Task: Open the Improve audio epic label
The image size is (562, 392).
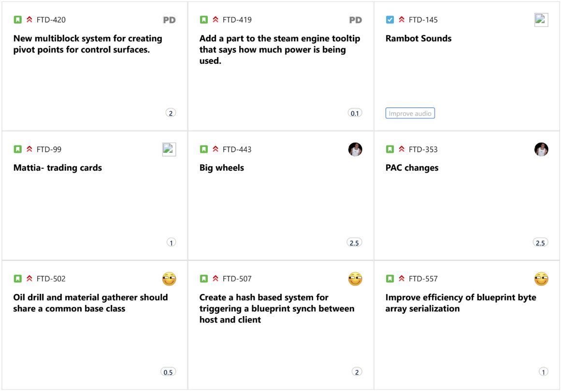Action: [410, 113]
